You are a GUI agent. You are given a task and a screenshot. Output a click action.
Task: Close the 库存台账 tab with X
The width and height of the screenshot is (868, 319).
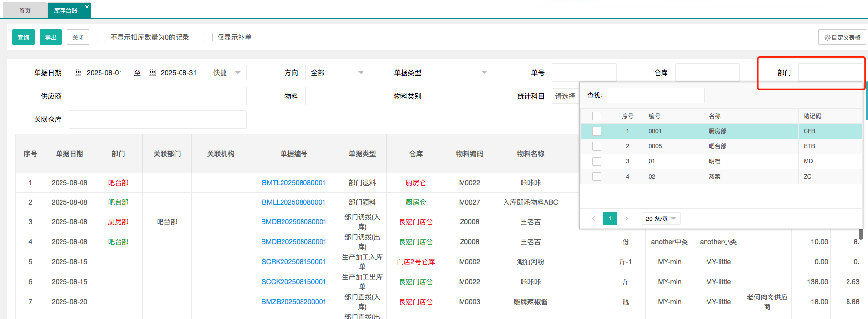(x=87, y=7)
